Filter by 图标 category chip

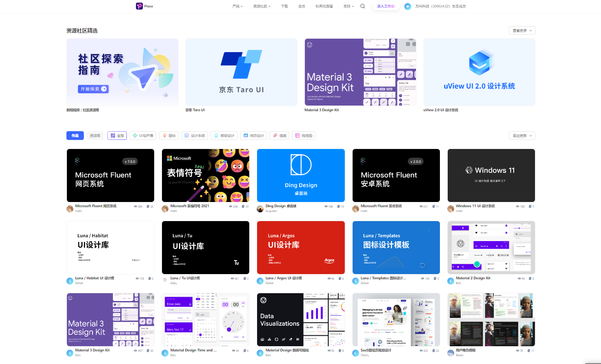169,136
